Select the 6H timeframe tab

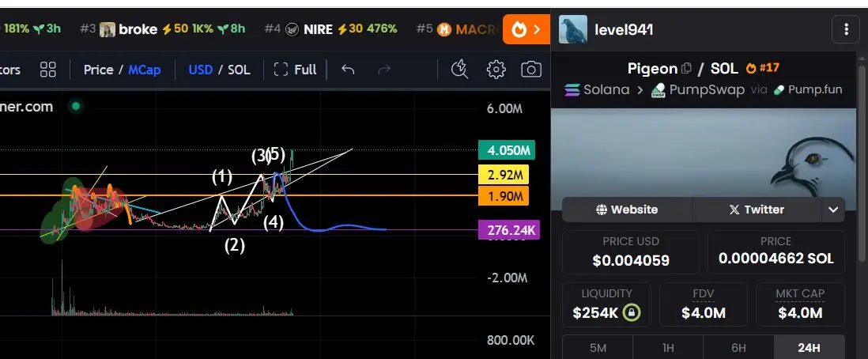click(x=738, y=347)
